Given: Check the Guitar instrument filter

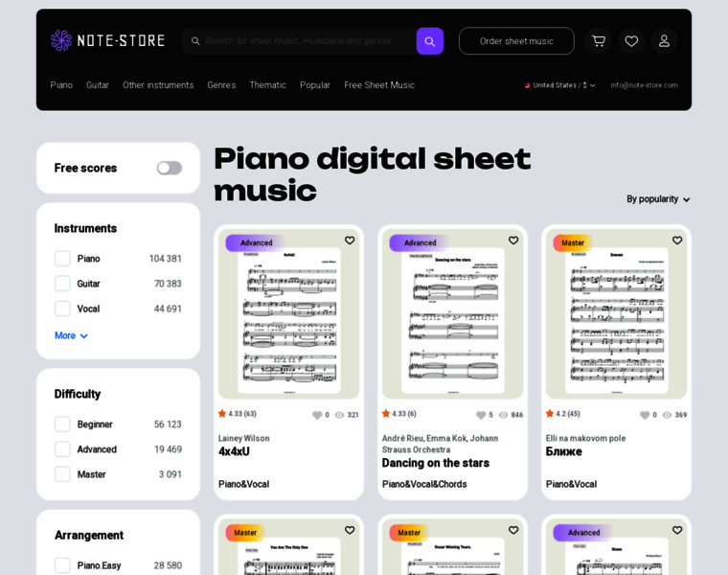Looking at the screenshot, I should click(x=62, y=284).
